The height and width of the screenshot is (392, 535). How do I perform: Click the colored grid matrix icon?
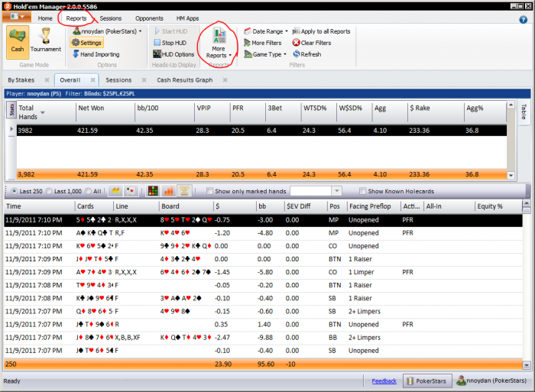153,191
